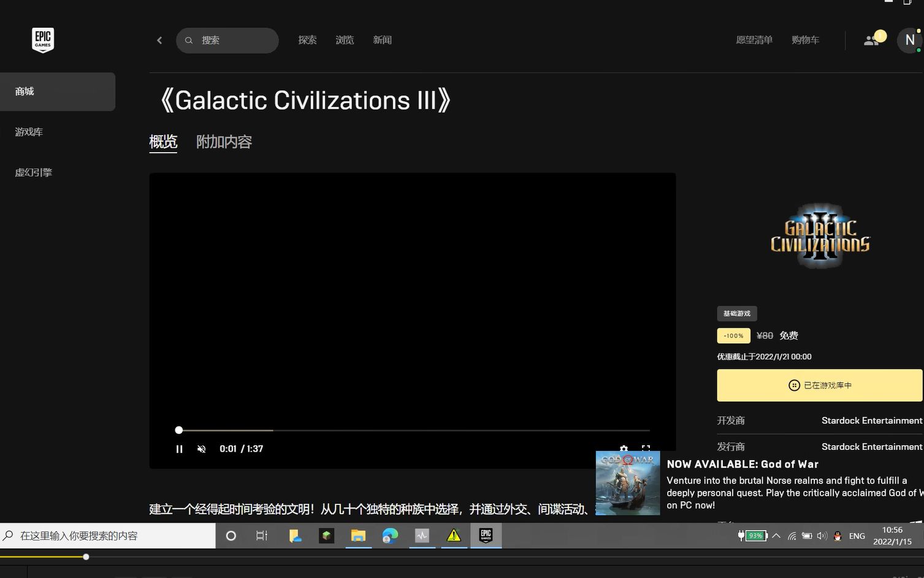Click the publisher Stardock Entertainment name
Viewport: 924px width, 578px height.
872,447
